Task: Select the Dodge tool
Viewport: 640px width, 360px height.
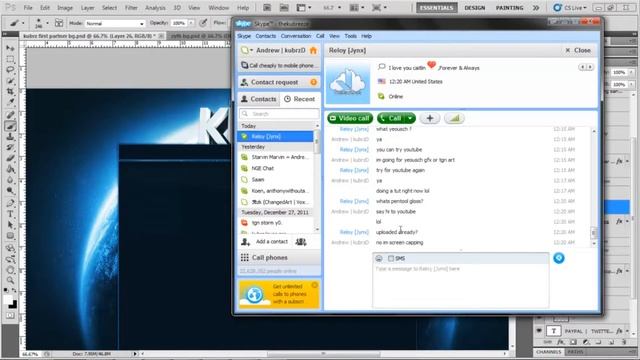Action: click(x=10, y=191)
